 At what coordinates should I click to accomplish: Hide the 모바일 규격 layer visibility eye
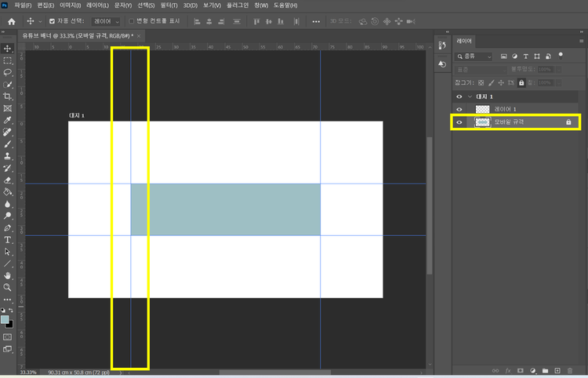click(x=459, y=122)
